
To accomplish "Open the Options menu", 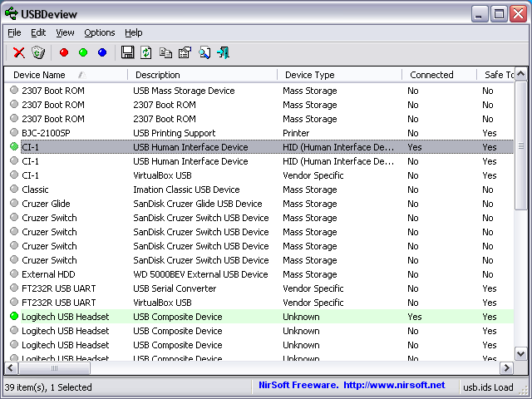I will 99,32.
